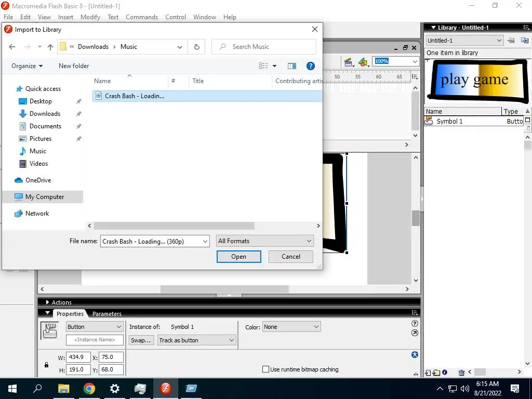Click the Symbol 1 button symbol icon
Viewport: 532px width, 399px height.
click(429, 121)
